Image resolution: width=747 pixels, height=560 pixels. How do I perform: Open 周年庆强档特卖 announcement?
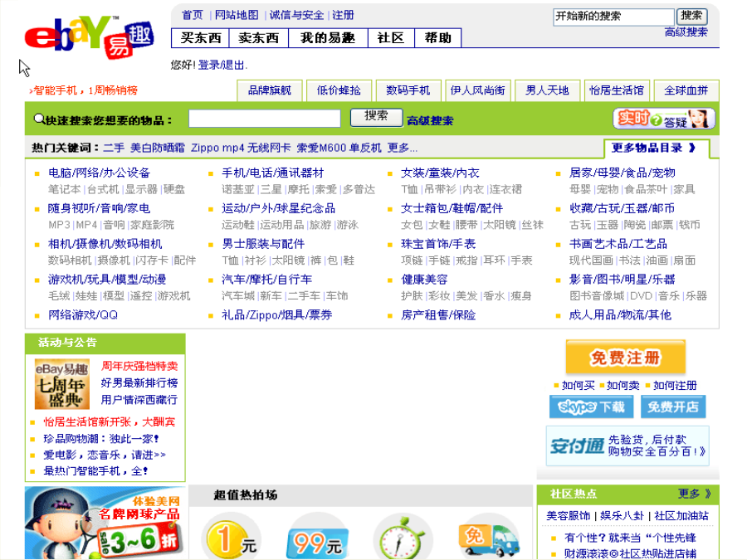[139, 366]
